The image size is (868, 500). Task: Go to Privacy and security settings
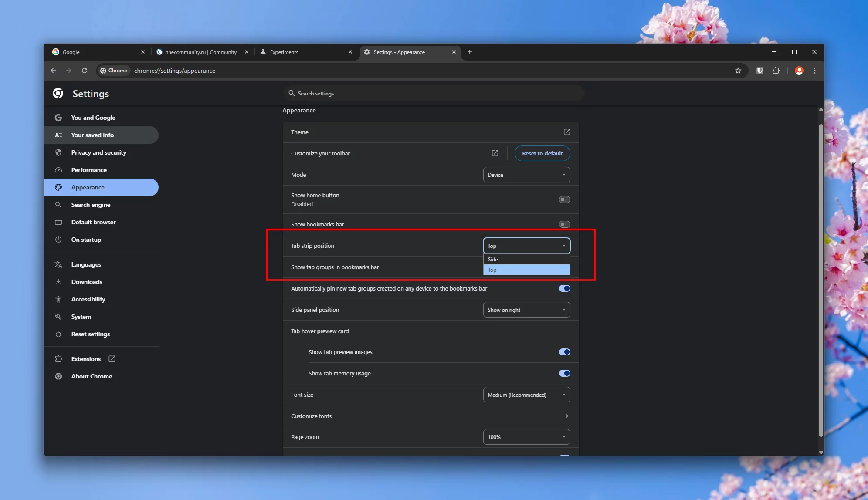(x=98, y=152)
